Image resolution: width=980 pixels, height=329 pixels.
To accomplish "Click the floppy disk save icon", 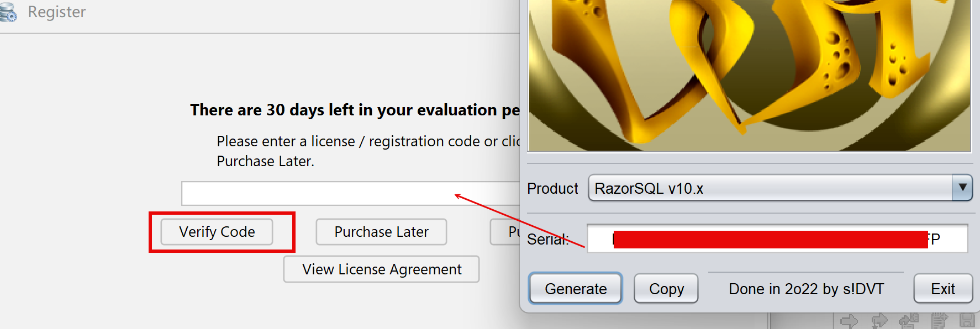I will [967, 321].
